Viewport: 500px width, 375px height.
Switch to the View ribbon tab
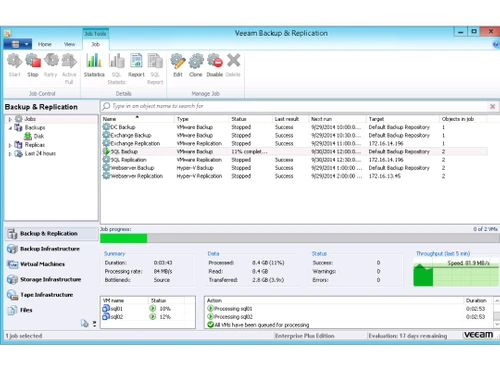click(69, 44)
